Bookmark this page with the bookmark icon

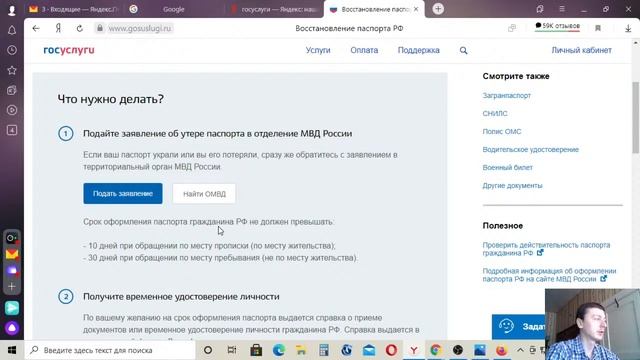click(x=598, y=28)
